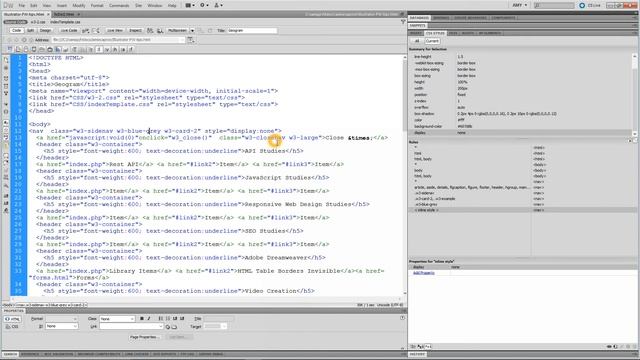Select the Source Code related file button
The image size is (640, 360).
(16, 22)
